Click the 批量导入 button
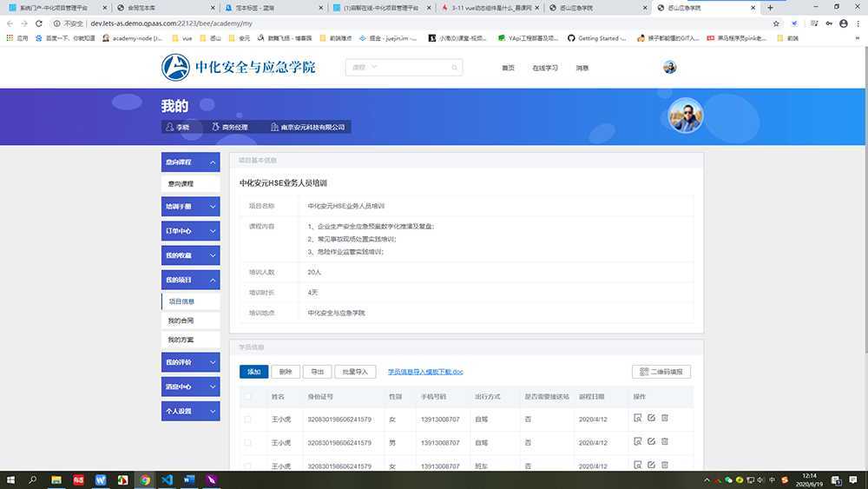This screenshot has height=489, width=868. click(x=355, y=372)
